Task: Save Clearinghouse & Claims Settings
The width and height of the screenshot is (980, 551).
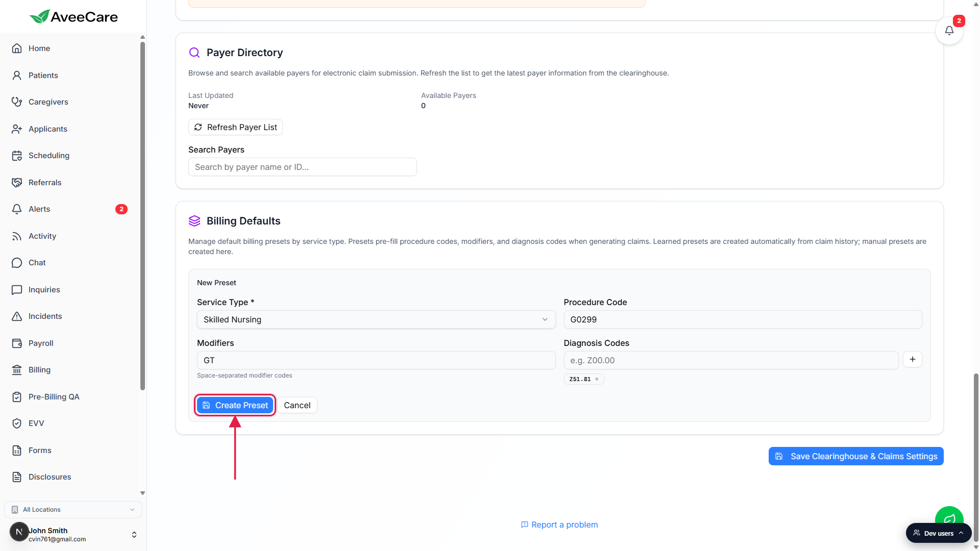Action: coord(856,456)
